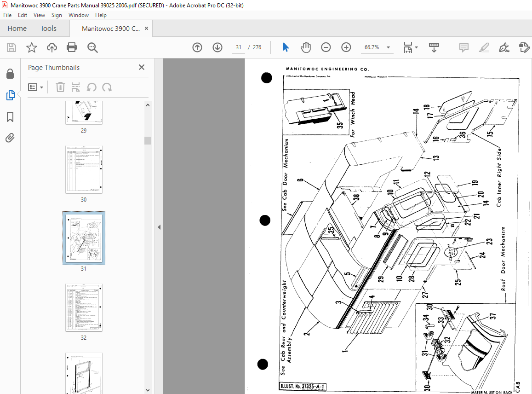The width and height of the screenshot is (532, 394).
Task: Open the Sign document pen tool
Action: pyautogui.click(x=504, y=47)
